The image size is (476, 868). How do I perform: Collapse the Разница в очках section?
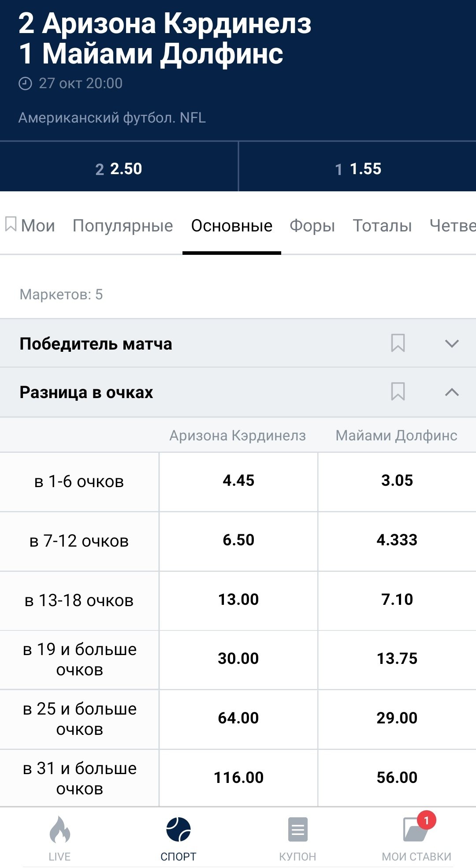point(452,392)
